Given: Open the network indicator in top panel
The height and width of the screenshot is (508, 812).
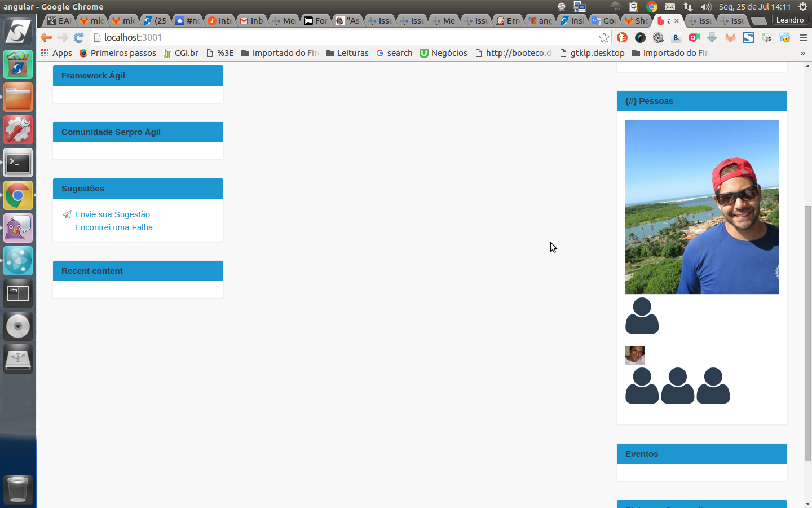Looking at the screenshot, I should (x=687, y=7).
